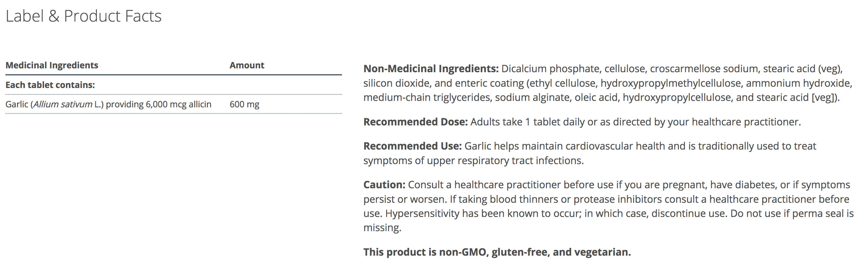Select the "Each tablet contains:" row
The height and width of the screenshot is (265, 868).
pos(50,85)
